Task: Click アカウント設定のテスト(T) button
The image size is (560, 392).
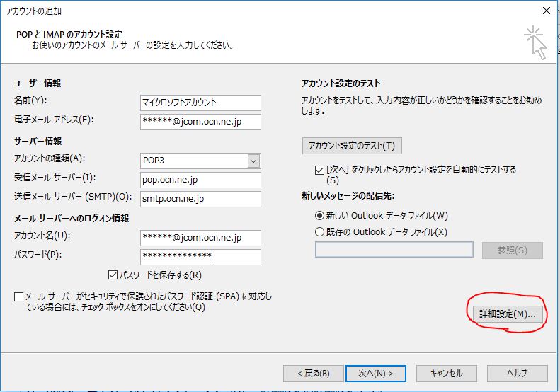Action: coord(352,146)
